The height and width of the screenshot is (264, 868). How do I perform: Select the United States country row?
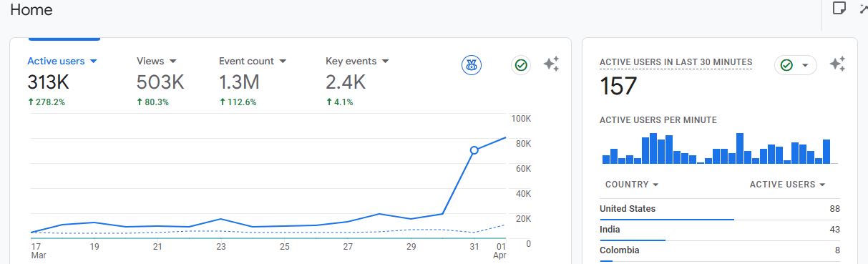coord(720,210)
